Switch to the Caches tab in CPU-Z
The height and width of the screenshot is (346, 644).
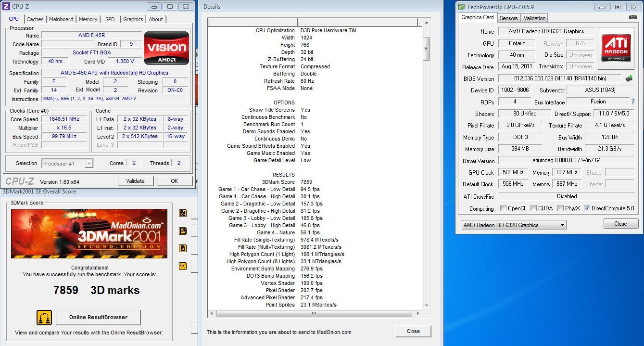coord(35,19)
